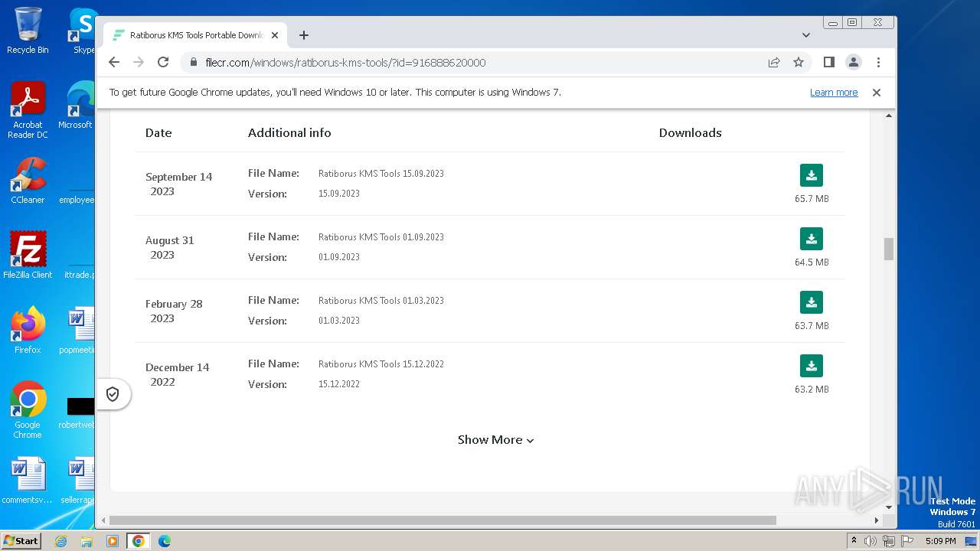Go forward in Chrome
The height and width of the screenshot is (551, 980).
pyautogui.click(x=139, y=62)
